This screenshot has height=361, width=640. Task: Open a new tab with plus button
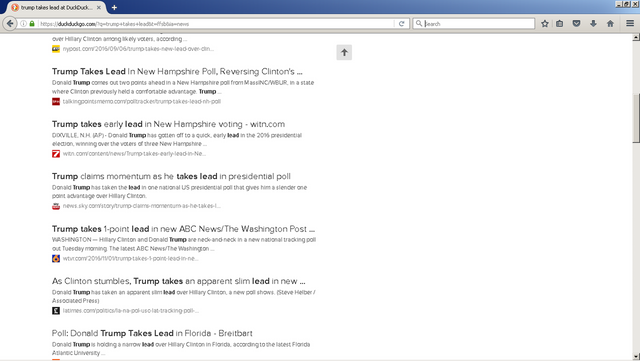click(114, 7)
